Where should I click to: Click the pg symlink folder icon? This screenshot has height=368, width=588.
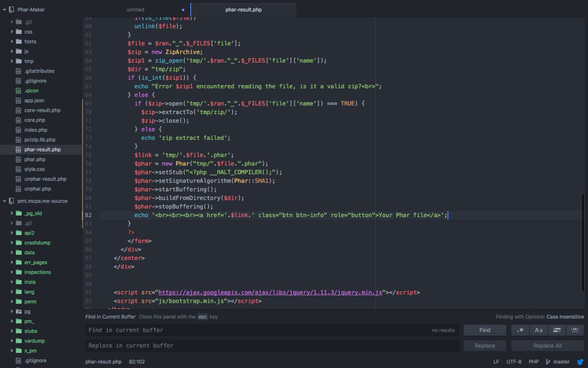point(19,311)
